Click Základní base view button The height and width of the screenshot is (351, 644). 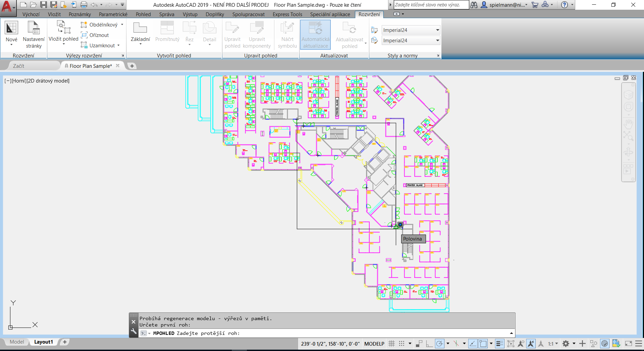click(x=140, y=33)
